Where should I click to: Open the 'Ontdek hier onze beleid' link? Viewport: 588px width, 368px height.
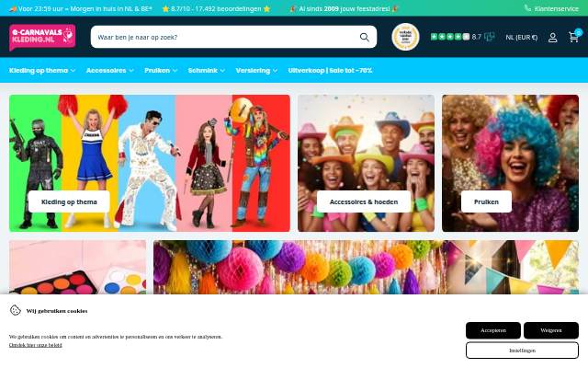click(x=36, y=345)
